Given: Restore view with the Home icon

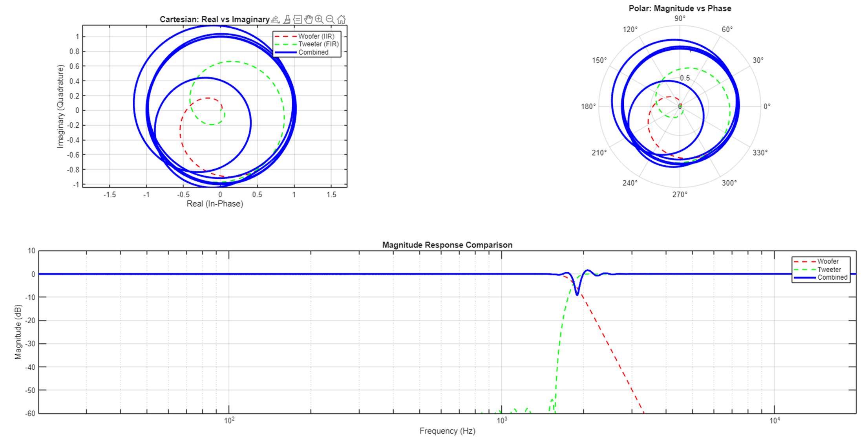Looking at the screenshot, I should (341, 19).
